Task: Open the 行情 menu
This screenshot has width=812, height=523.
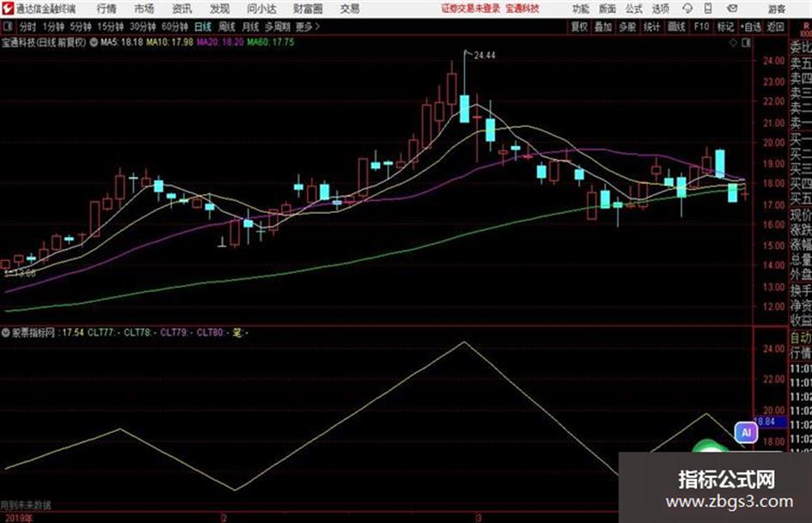Action: click(x=107, y=9)
